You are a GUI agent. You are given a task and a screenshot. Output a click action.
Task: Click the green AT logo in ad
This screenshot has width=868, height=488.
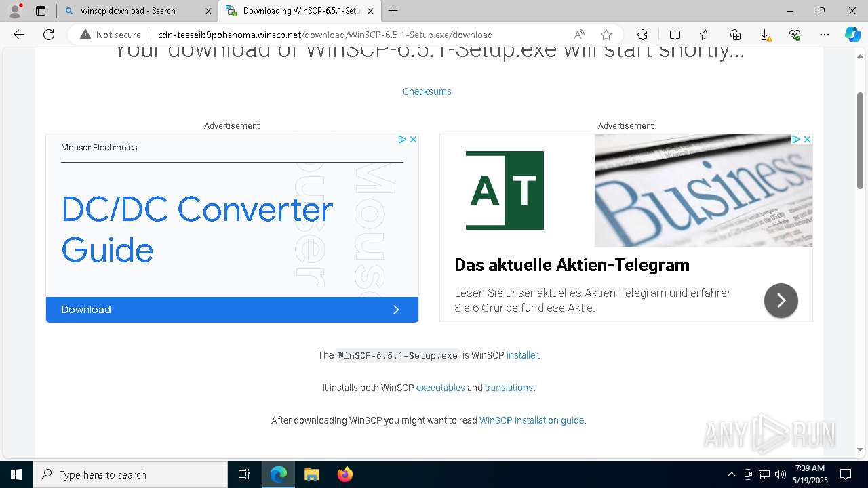tap(505, 190)
